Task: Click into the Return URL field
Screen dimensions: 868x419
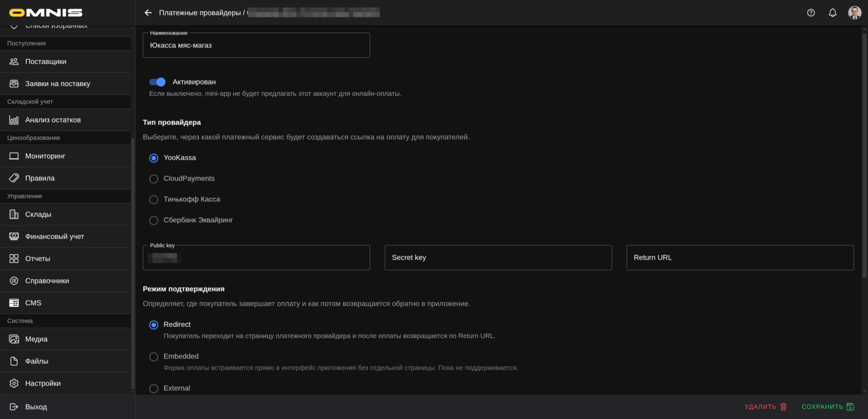Action: click(x=740, y=257)
